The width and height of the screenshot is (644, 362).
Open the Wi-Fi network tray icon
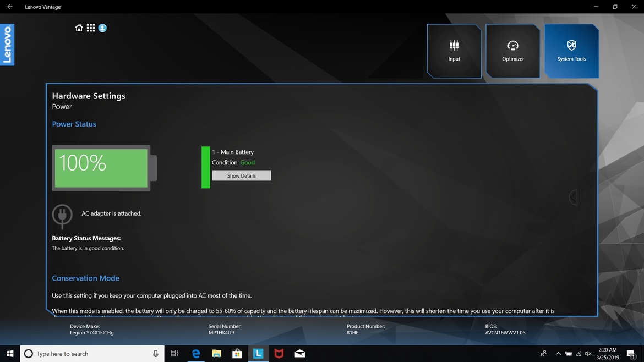click(578, 354)
